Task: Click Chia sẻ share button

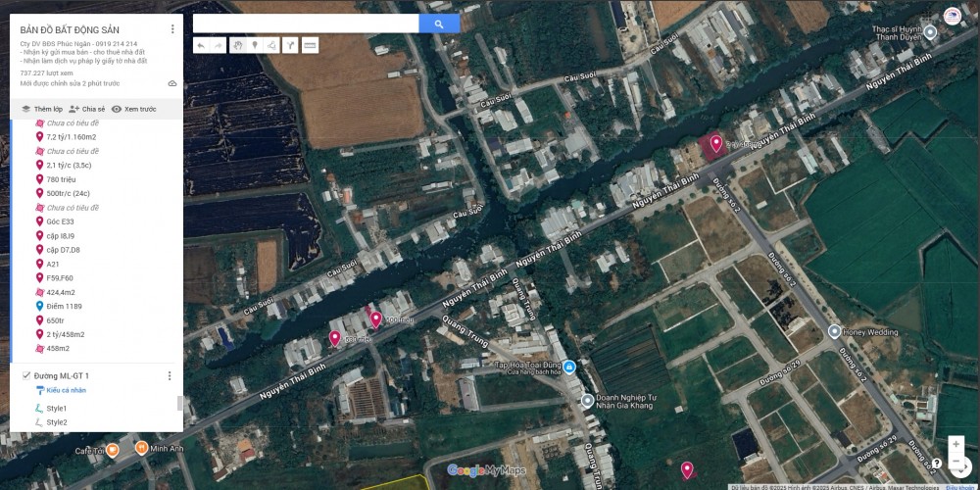Action: coord(87,109)
